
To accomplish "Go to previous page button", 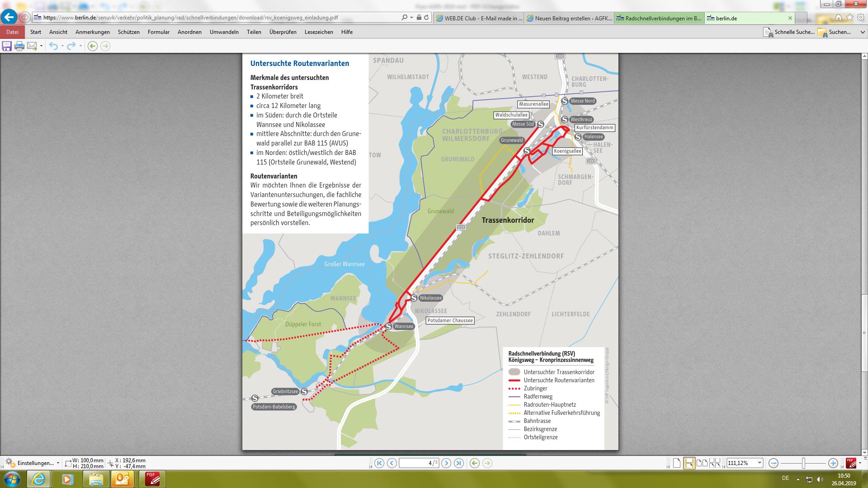I will click(x=392, y=463).
